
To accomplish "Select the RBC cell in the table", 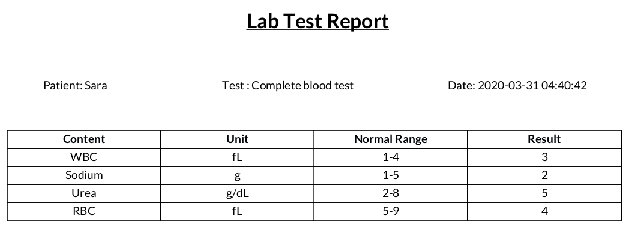I will coord(84,211).
